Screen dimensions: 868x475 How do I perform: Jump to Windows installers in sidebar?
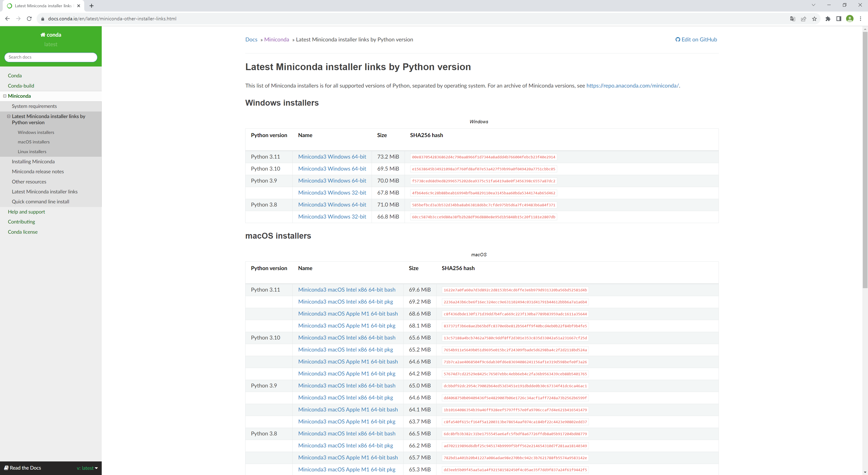pyautogui.click(x=36, y=133)
